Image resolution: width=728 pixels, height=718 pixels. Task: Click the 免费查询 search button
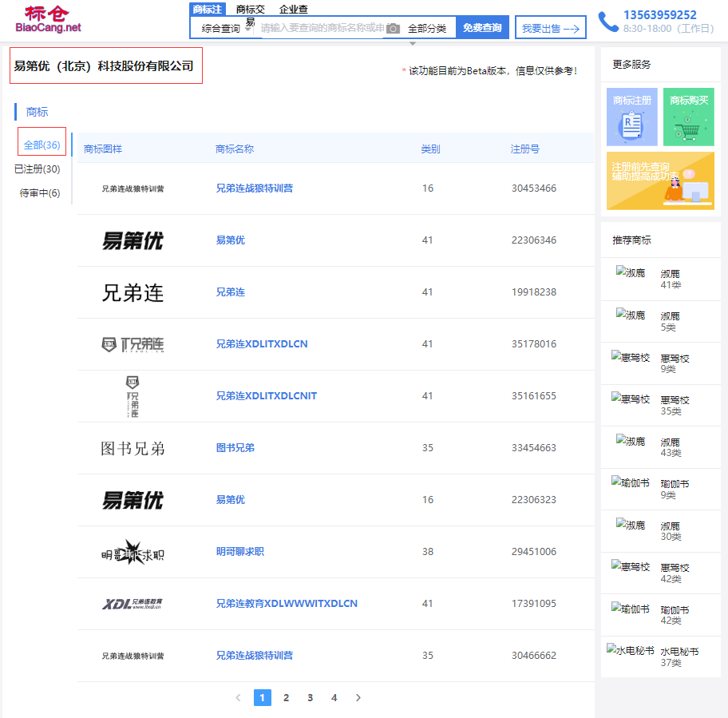[x=482, y=27]
